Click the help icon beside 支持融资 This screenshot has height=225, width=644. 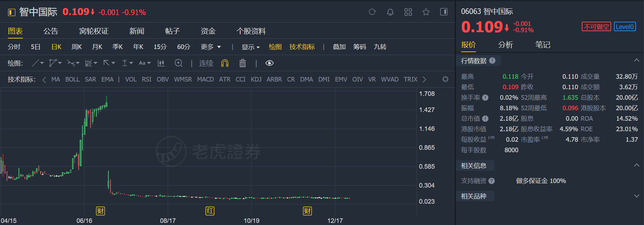[x=492, y=181]
